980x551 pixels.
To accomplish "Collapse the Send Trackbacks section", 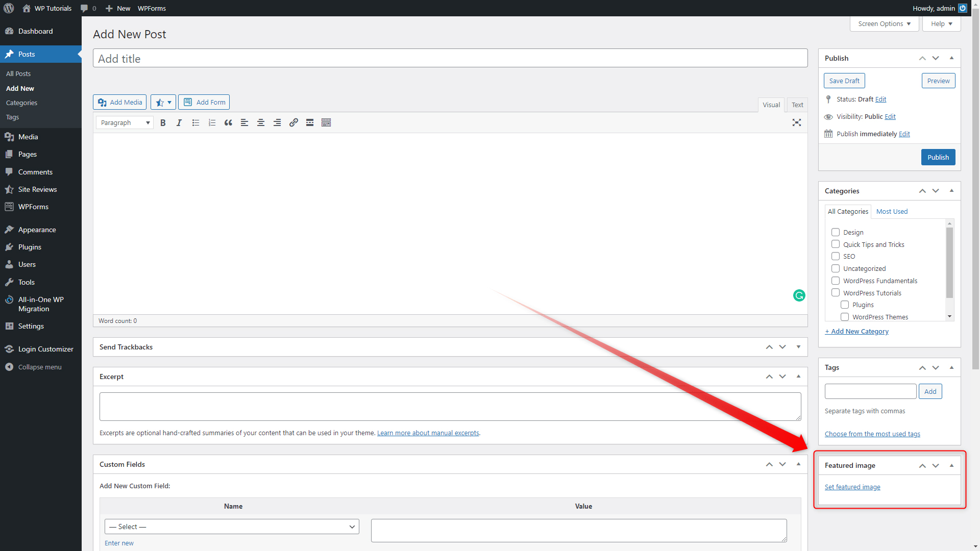I will [798, 347].
